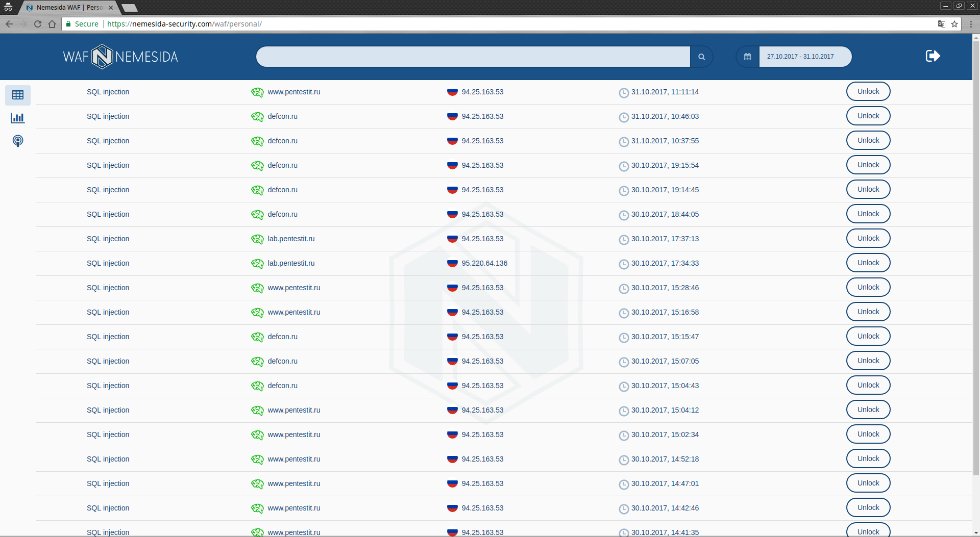The width and height of the screenshot is (980, 537).
Task: Reload the page in browser
Action: coord(38,24)
